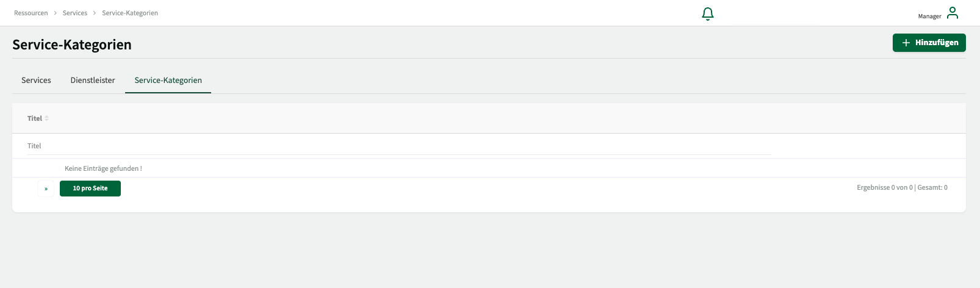Click the Ergebnisse 0 von 0 results summary

click(x=902, y=188)
